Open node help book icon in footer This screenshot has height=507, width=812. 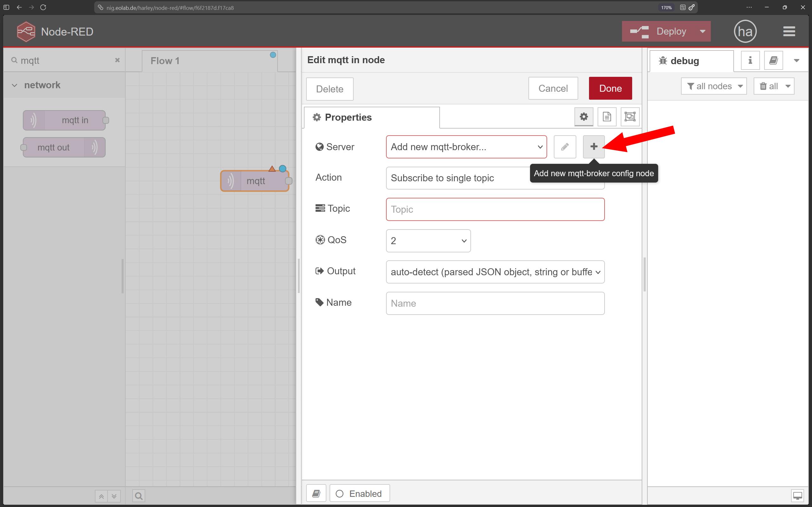click(x=316, y=493)
